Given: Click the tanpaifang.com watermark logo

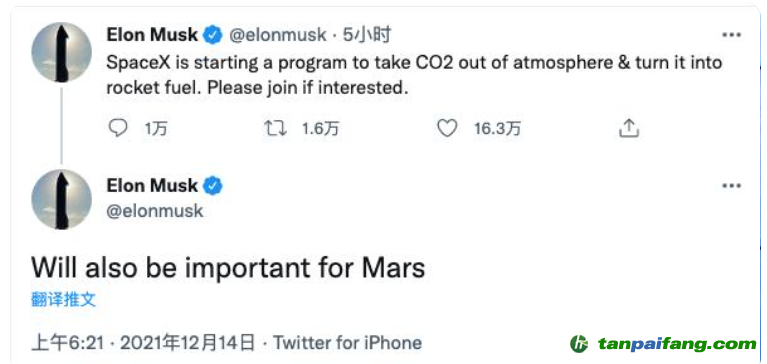Looking at the screenshot, I should (x=663, y=344).
